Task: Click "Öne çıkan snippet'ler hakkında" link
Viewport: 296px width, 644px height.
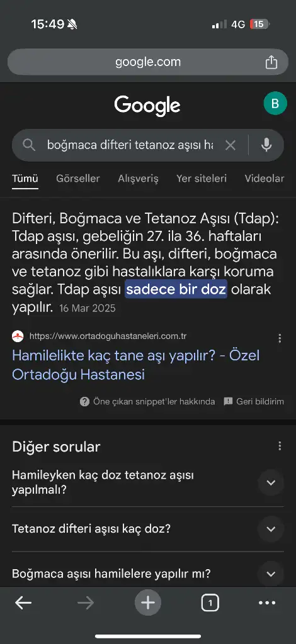Action: pos(147,401)
